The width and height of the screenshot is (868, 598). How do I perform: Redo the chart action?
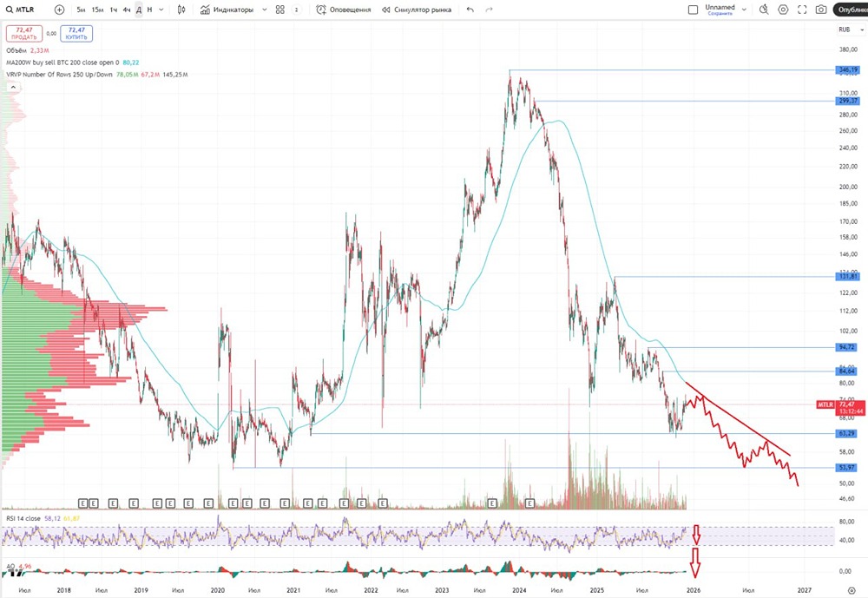[x=489, y=10]
